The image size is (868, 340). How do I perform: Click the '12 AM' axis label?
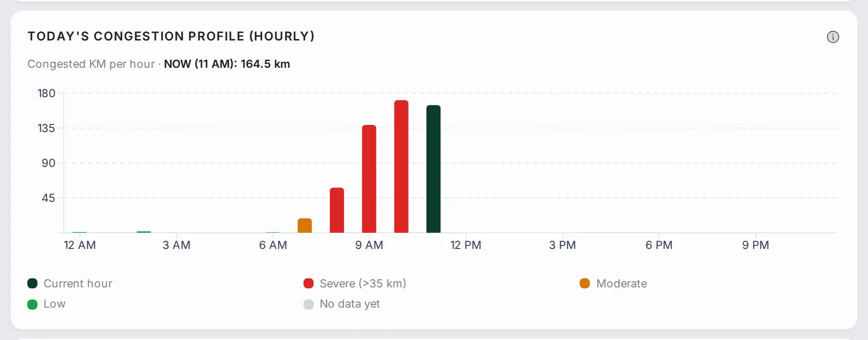80,245
